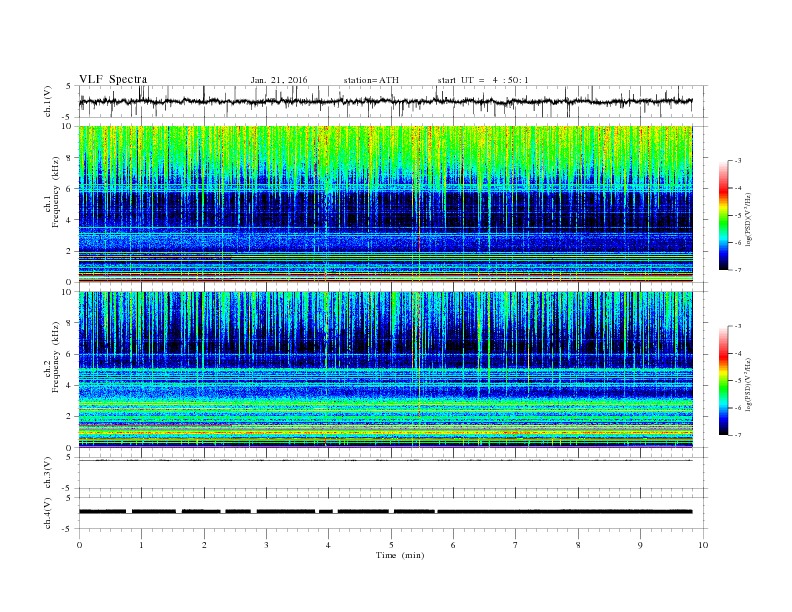This screenshot has height=612, width=792.
Task: Click the time axis tick label "5"
Action: coord(391,545)
